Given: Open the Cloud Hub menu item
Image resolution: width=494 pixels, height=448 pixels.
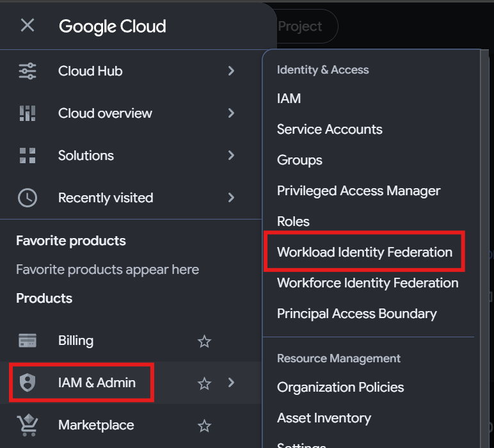Looking at the screenshot, I should pyautogui.click(x=131, y=71).
